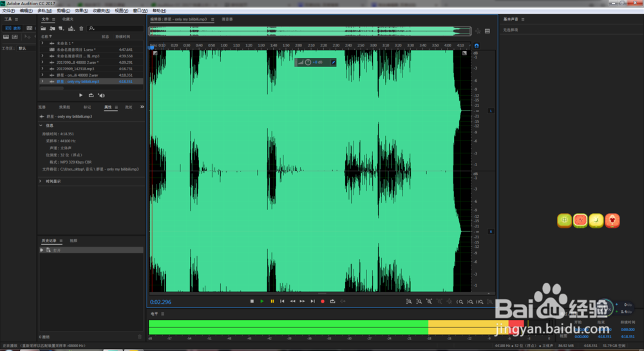Click the fast forward button

coord(302,301)
